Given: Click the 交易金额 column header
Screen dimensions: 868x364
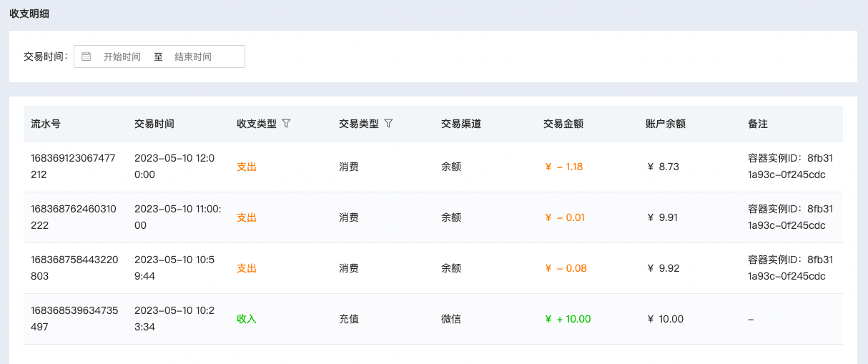Looking at the screenshot, I should tap(563, 124).
